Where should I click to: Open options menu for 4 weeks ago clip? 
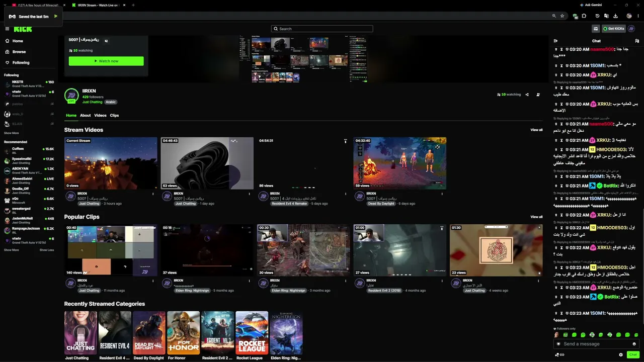(538, 281)
